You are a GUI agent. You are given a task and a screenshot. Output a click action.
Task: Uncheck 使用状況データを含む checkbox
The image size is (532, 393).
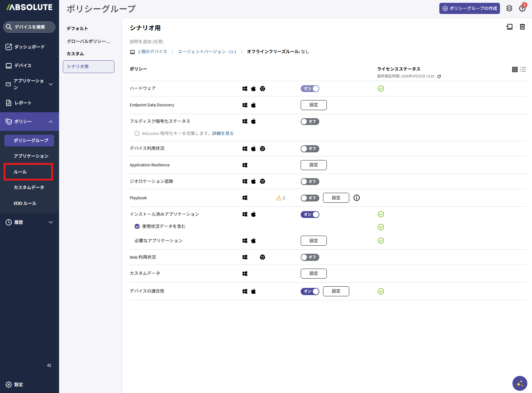pyautogui.click(x=137, y=226)
